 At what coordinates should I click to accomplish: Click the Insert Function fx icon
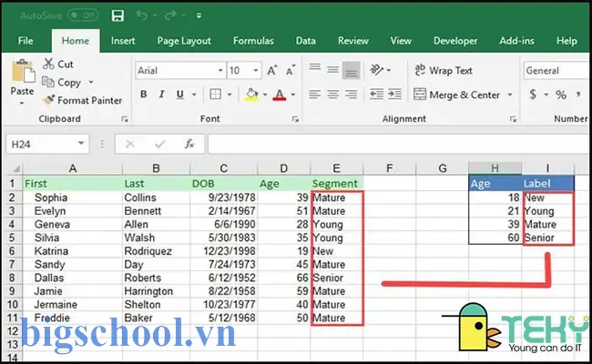click(x=189, y=144)
